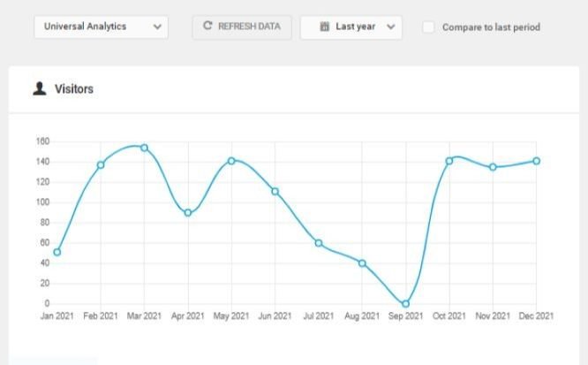Click the chevron in Last year dropdown
Viewport: 588px width, 365px height.
[x=391, y=27]
